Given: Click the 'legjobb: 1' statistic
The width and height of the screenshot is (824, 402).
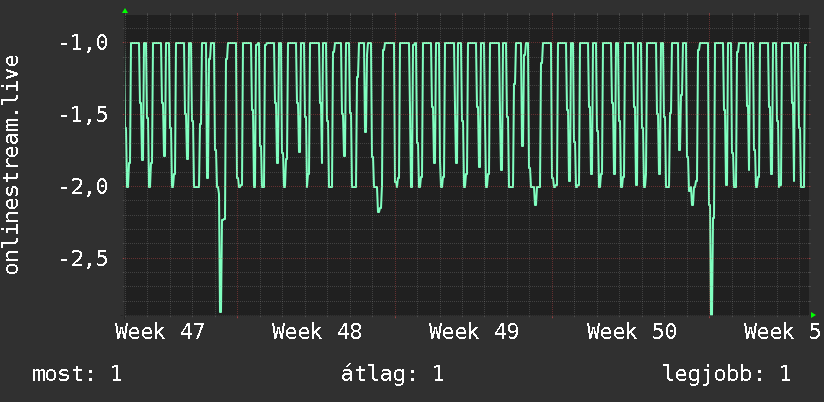Looking at the screenshot, I should (727, 374).
